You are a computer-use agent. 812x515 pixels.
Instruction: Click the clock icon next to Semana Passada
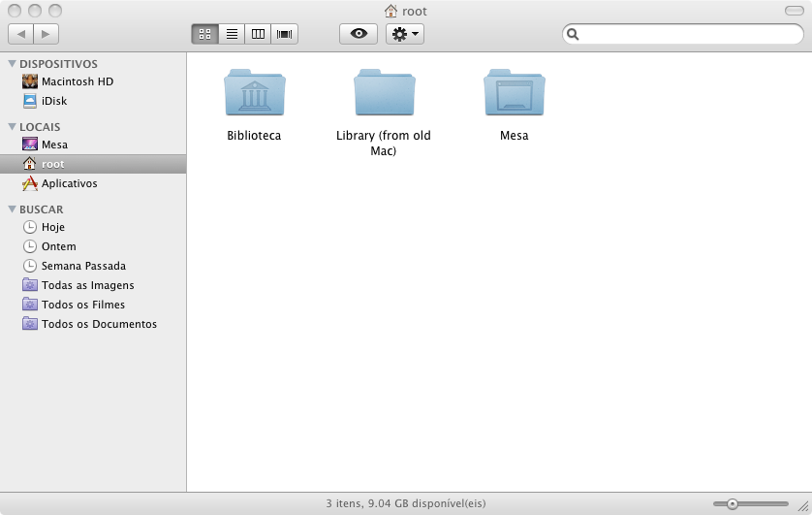(x=30, y=266)
